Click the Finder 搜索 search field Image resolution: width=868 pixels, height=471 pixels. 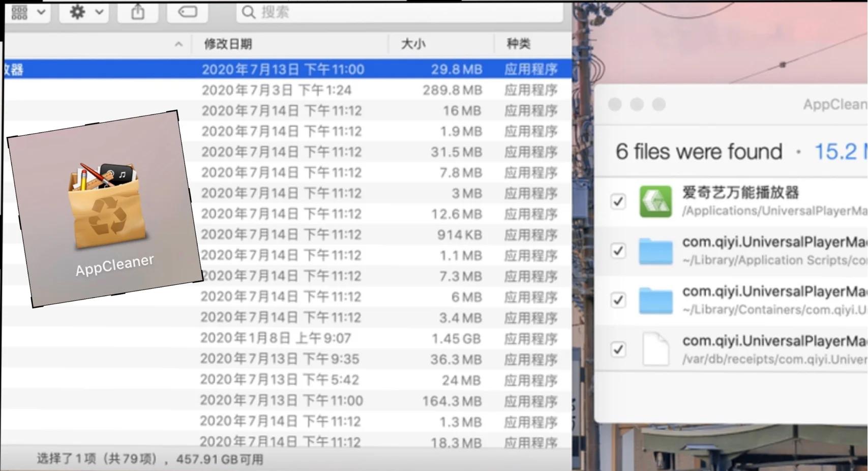coord(400,12)
